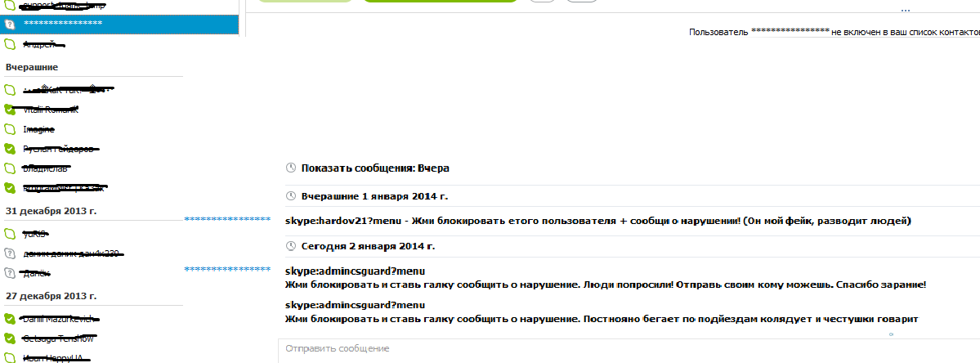Click clock icon beside Сегодня 2 января 2014
Screen dimensions: 980x363
(x=289, y=246)
